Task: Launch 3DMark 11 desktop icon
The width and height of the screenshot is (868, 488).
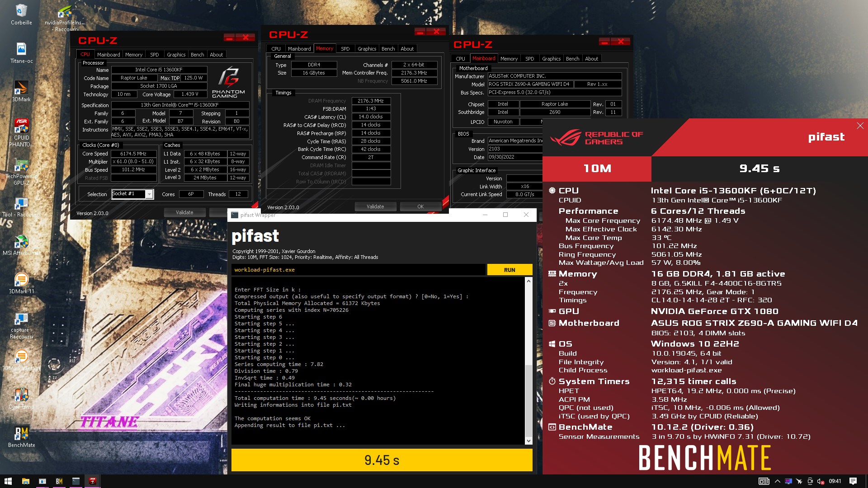Action: (21, 283)
